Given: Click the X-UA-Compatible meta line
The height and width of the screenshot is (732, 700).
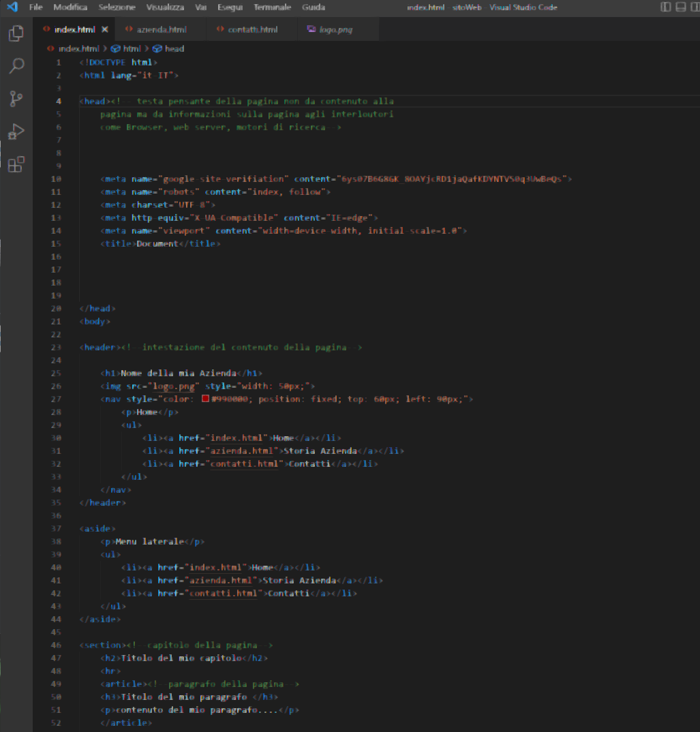Looking at the screenshot, I should coord(239,218).
